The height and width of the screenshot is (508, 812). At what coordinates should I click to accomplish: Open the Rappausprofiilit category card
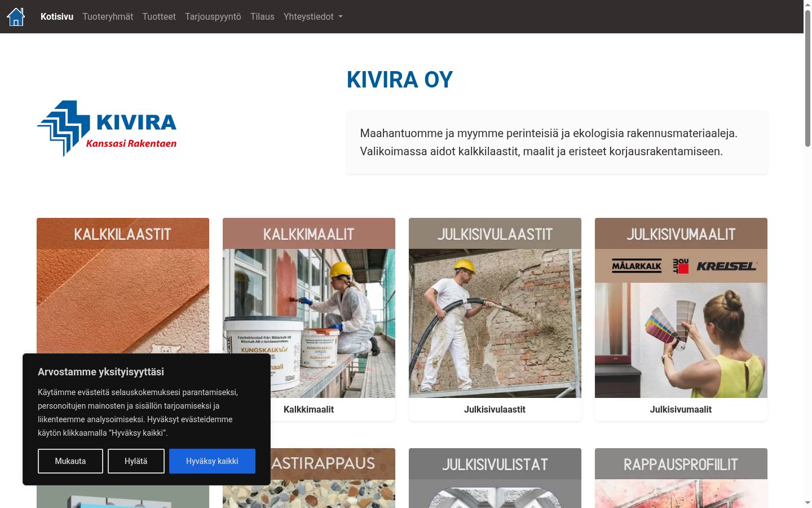click(x=681, y=478)
